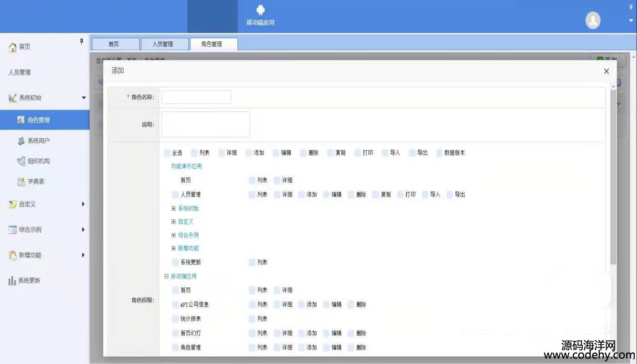Viewport: 637px width, 364px height.
Task: Click the dialog vertical scrollbar
Action: tap(613, 177)
